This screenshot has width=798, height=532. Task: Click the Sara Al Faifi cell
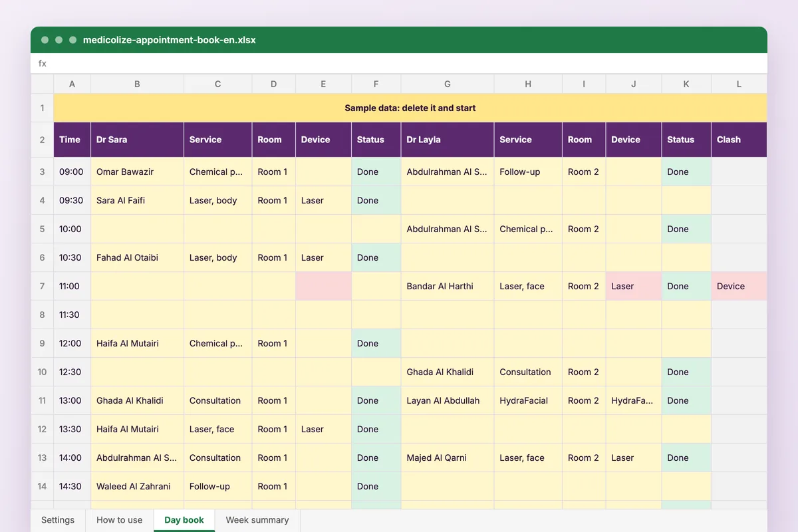pos(137,200)
